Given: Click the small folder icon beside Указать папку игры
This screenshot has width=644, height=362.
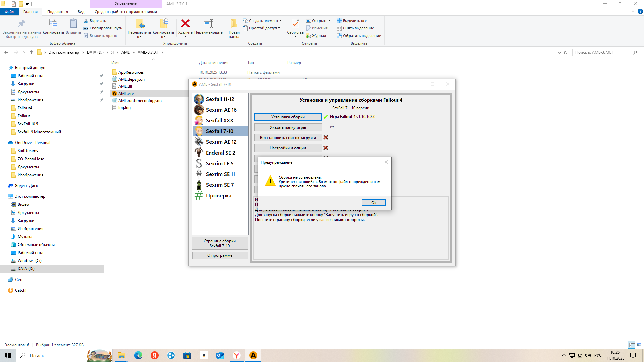Looking at the screenshot, I should pos(332,127).
